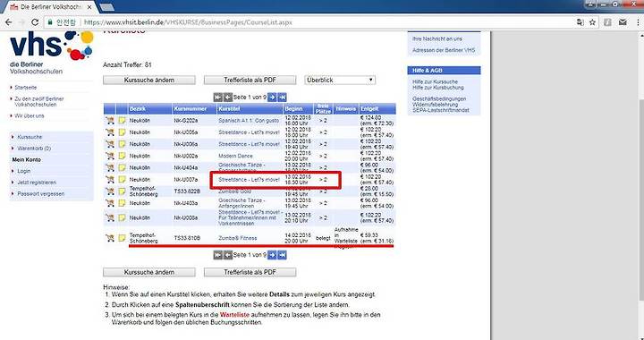The height and width of the screenshot is (340, 644).
Task: Add course Nk-U404a to the cart
Action: 110,167
